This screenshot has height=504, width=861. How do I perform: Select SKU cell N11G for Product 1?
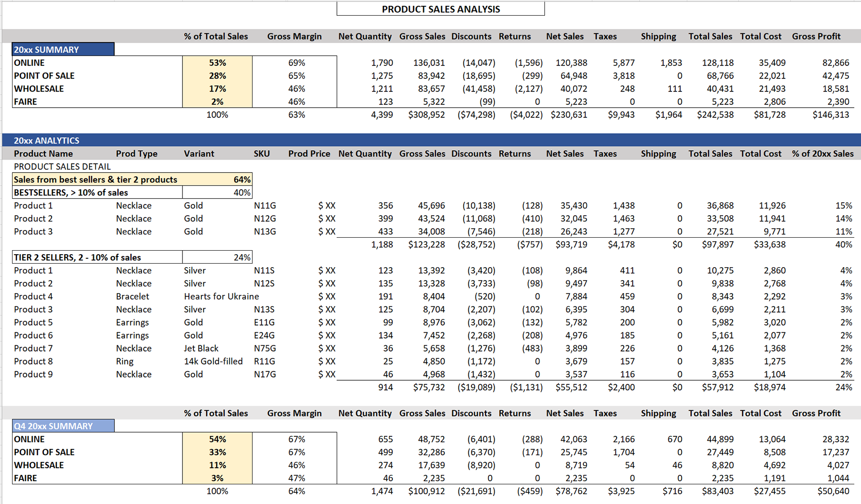[x=264, y=205]
